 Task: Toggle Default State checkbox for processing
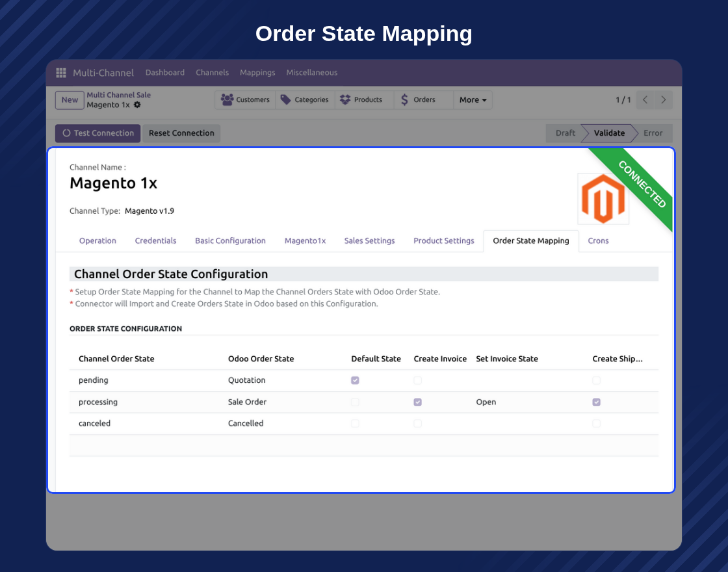coord(355,402)
